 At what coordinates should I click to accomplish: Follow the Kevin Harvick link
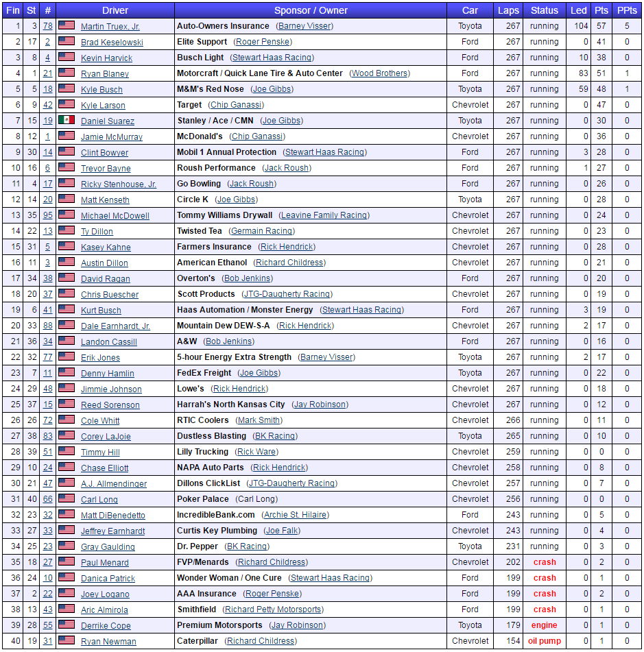106,58
